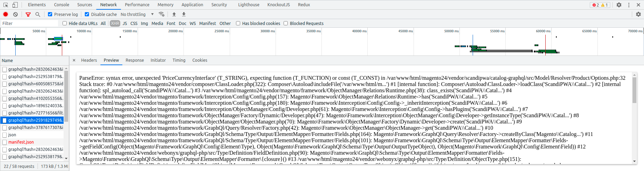Screen dimensions: 644x171
Task: Filter requests by Font type
Action: coord(171,23)
